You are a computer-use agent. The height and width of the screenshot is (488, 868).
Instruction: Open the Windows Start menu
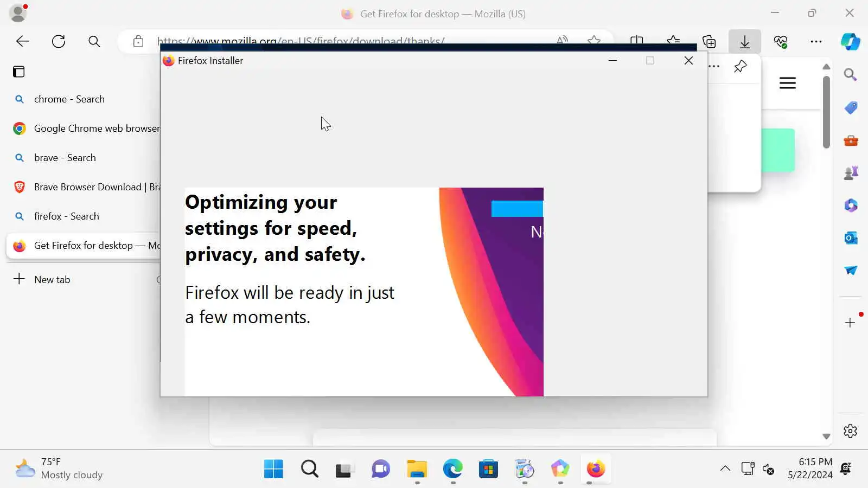click(x=273, y=469)
